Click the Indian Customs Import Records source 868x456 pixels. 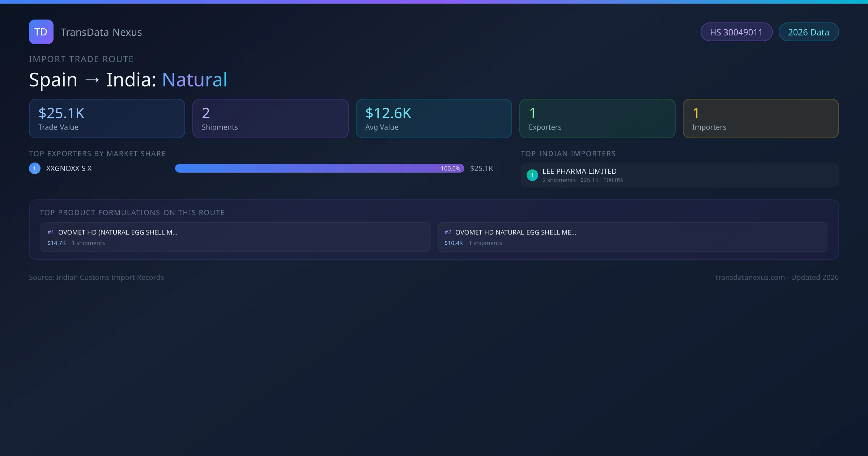pos(110,277)
